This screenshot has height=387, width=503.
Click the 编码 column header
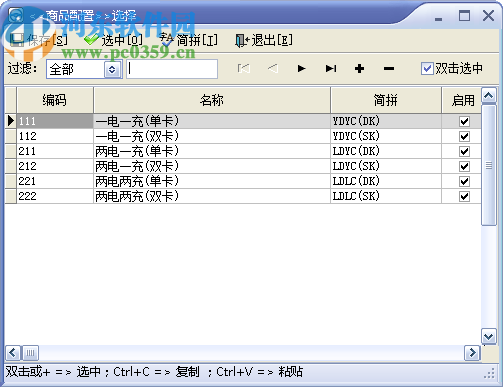tap(55, 100)
